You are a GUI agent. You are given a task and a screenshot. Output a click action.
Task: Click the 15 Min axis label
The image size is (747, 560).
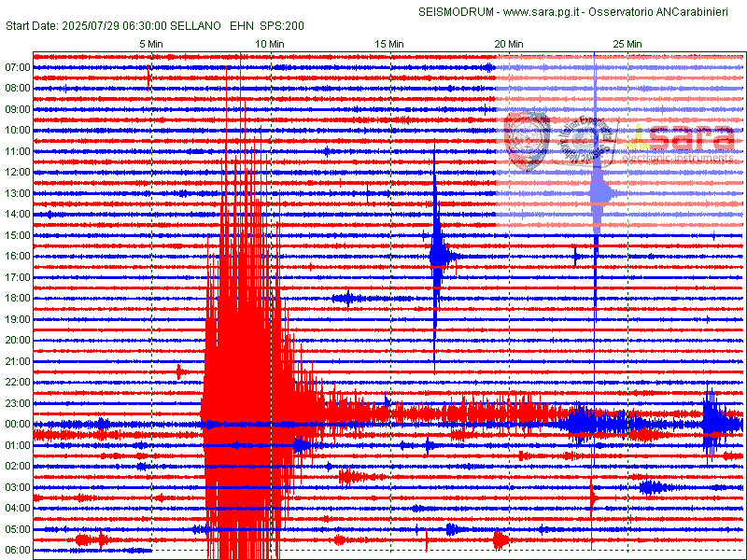coord(389,44)
